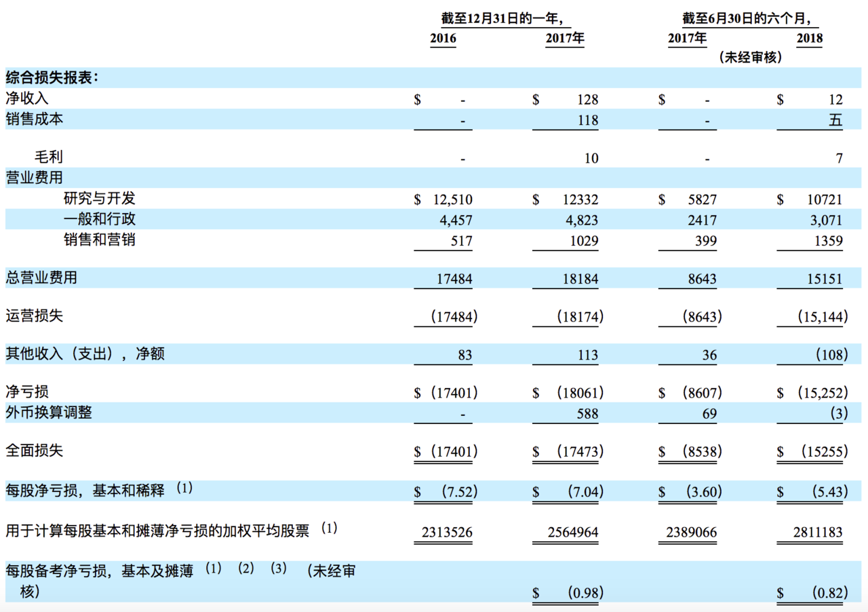Click net revenue value 128

[588, 100]
